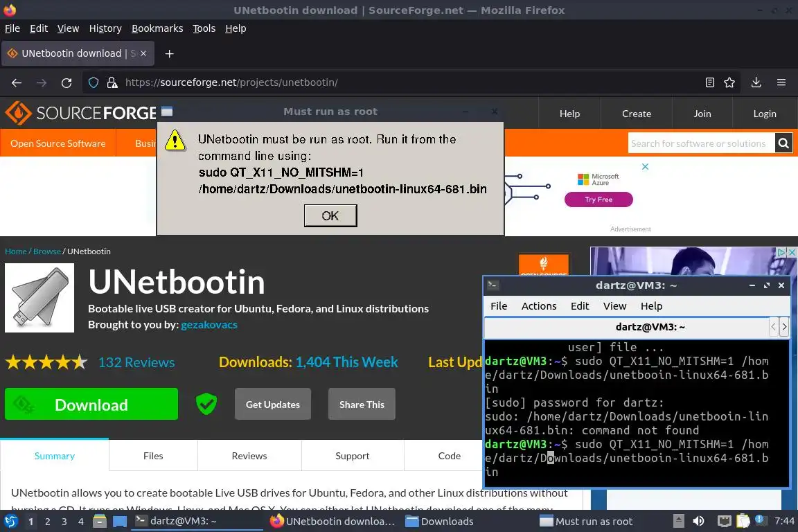Click the green Download button

91,405
